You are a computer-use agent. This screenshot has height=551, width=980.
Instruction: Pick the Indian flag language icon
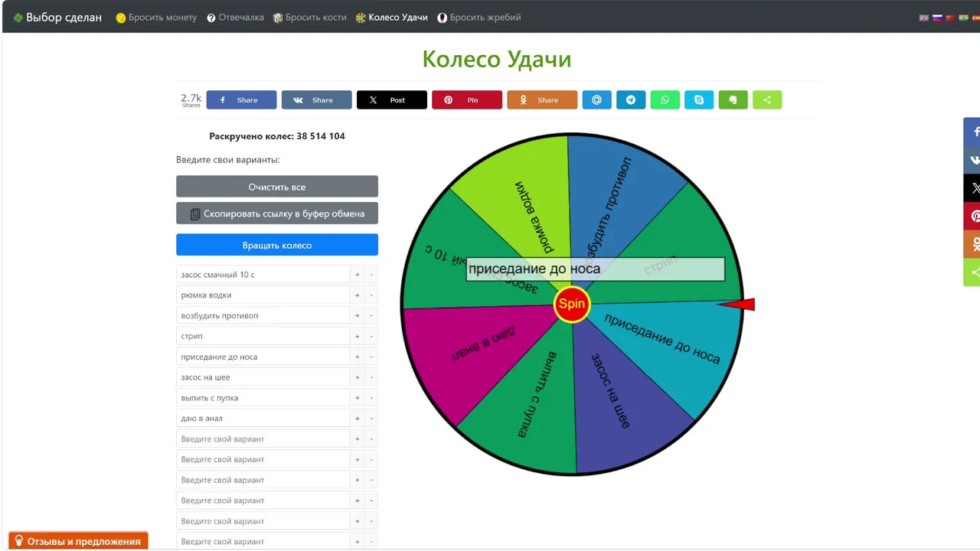pyautogui.click(x=963, y=18)
